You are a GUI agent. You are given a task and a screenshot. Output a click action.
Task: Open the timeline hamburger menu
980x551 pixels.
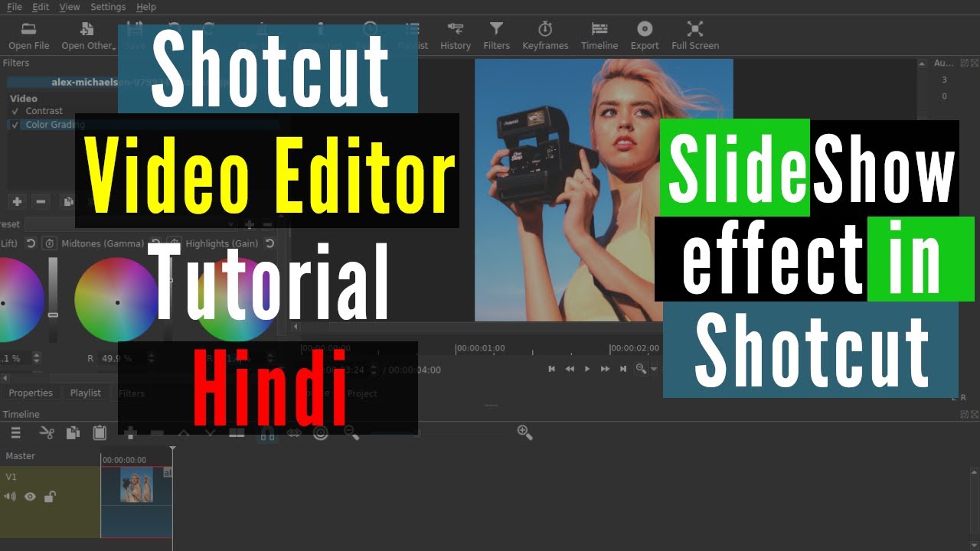point(15,433)
